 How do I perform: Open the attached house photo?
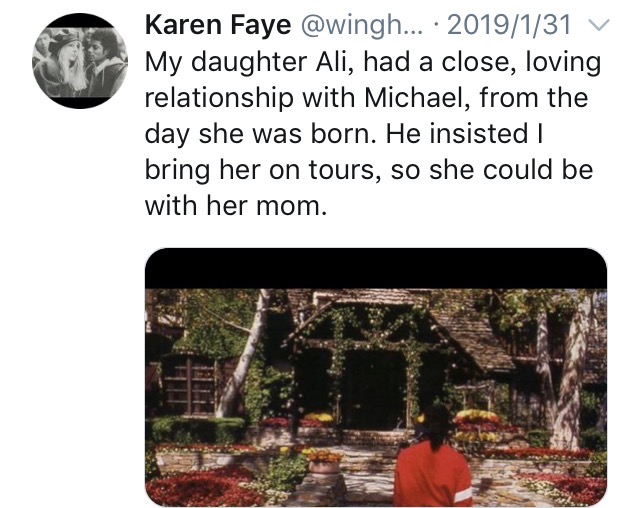click(376, 377)
